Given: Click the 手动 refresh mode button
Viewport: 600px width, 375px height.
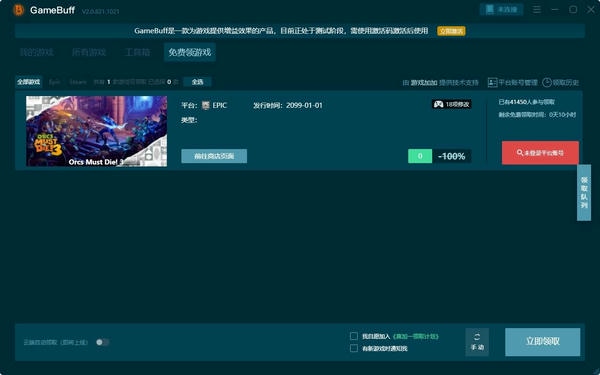Looking at the screenshot, I should point(477,342).
